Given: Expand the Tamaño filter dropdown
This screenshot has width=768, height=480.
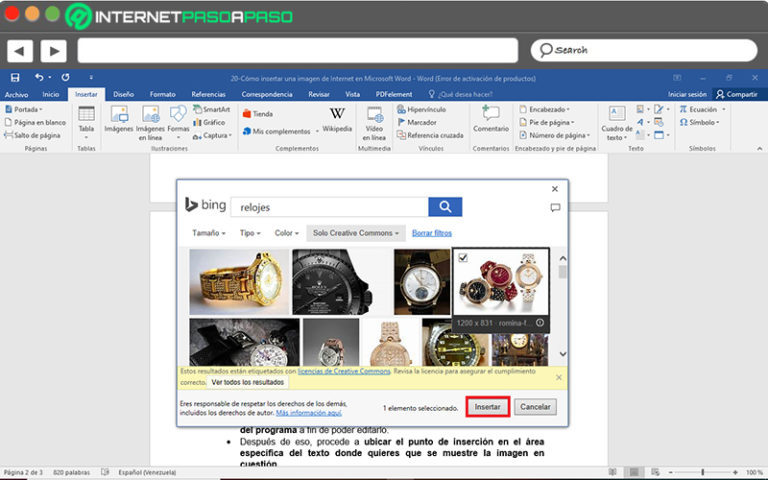Looking at the screenshot, I should point(209,233).
